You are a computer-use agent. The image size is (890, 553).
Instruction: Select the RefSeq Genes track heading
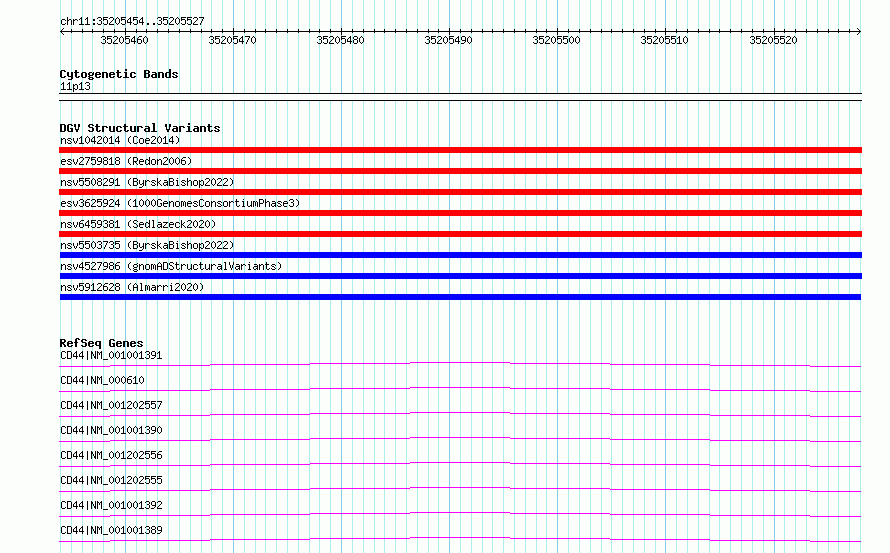101,343
